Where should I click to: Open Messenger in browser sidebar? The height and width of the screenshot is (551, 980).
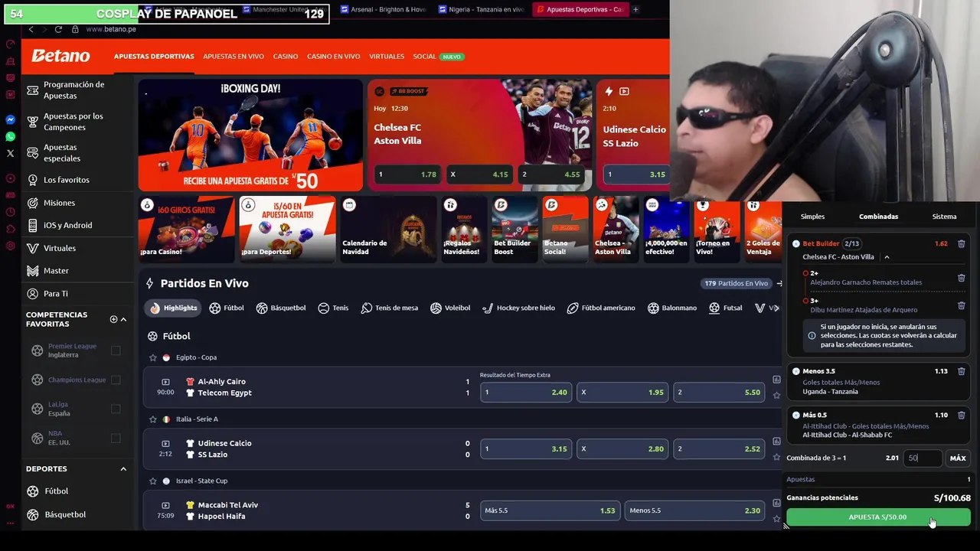pos(10,120)
